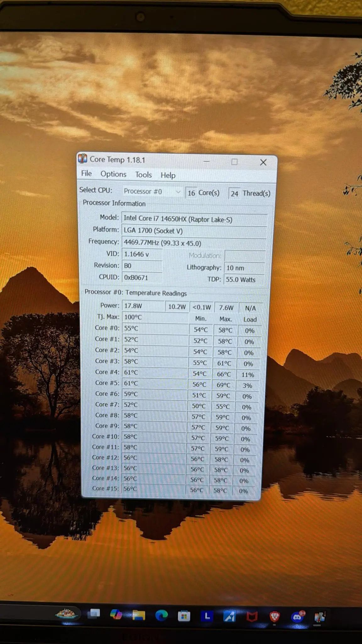Click the Tj. Max value 100°C
Viewport: 362px width, 644px height.
(155, 317)
